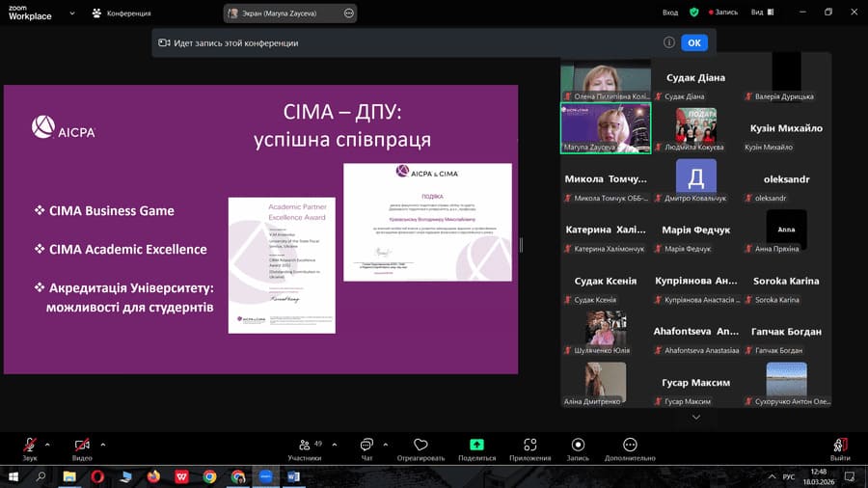Expand chat options arrow next to Чат
The image size is (868, 488).
(x=385, y=445)
